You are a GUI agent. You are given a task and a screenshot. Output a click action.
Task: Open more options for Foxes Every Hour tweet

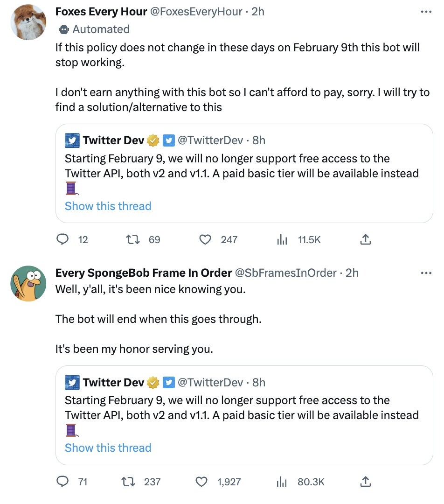click(426, 12)
